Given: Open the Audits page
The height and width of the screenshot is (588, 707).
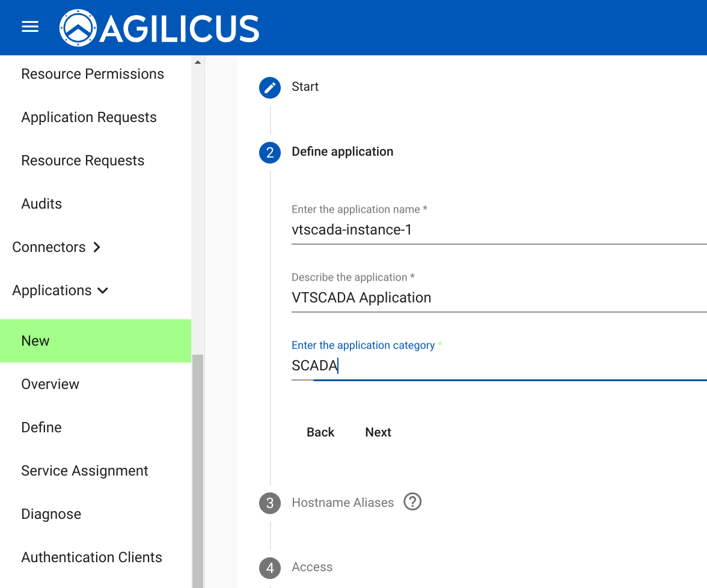Looking at the screenshot, I should click(x=41, y=204).
